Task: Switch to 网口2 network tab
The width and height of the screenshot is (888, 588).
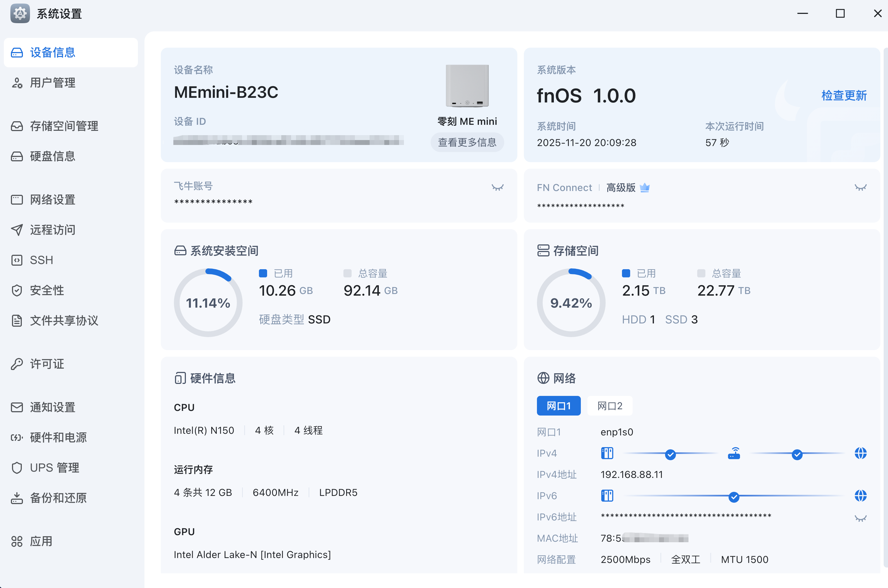Action: pyautogui.click(x=609, y=406)
